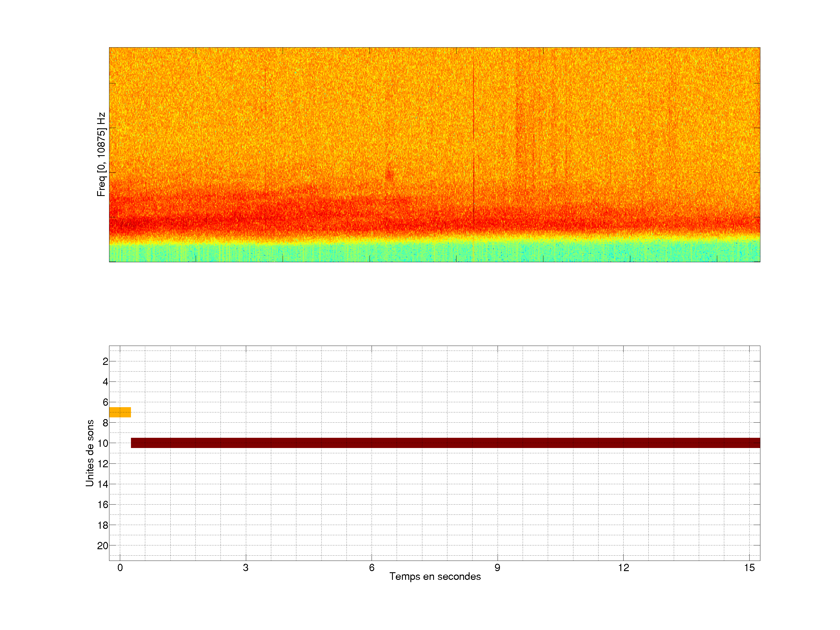
Task: Select the 0 tick on time axis
Action: point(120,568)
